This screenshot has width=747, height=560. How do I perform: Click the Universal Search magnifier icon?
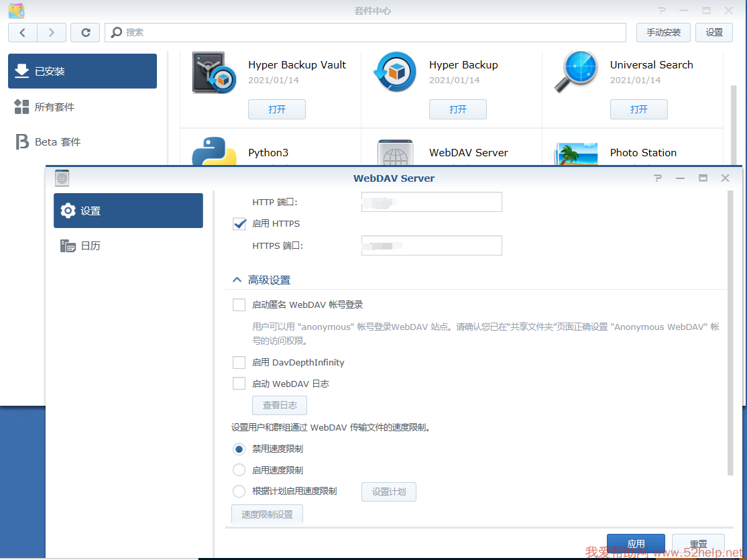pyautogui.click(x=576, y=72)
